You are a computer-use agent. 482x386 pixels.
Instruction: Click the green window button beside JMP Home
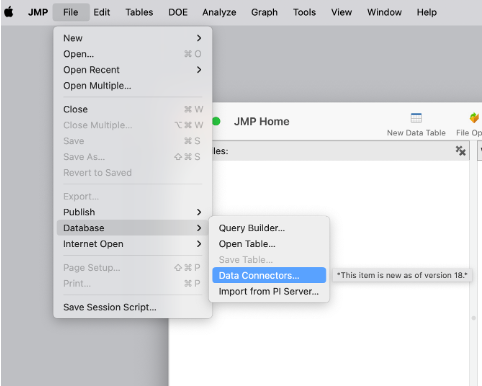[x=216, y=121]
